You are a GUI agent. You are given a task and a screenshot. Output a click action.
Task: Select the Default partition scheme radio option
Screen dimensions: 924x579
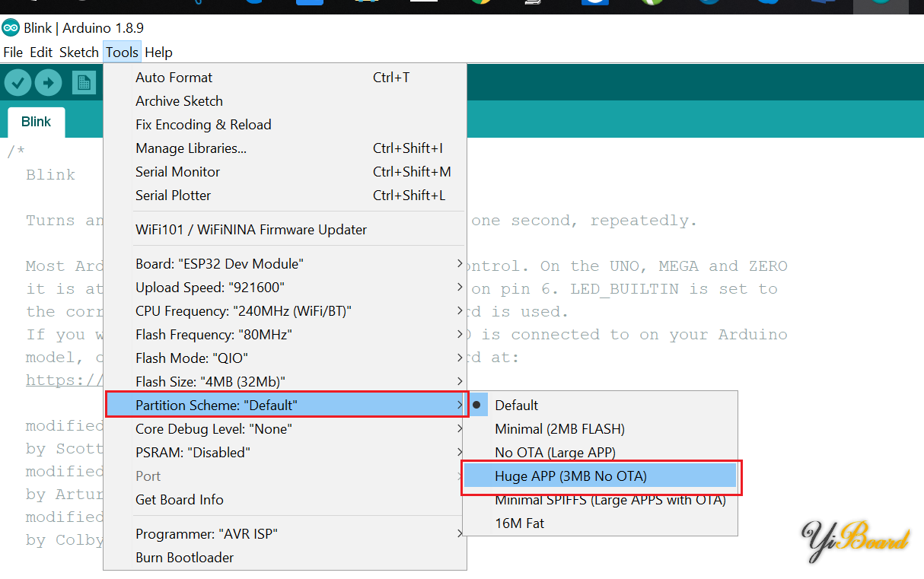516,405
